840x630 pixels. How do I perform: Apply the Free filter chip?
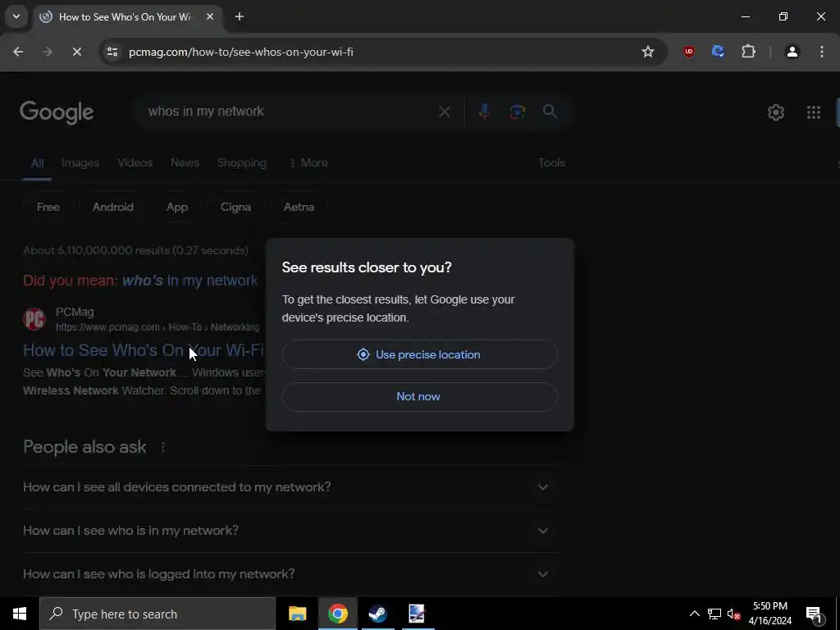[48, 207]
